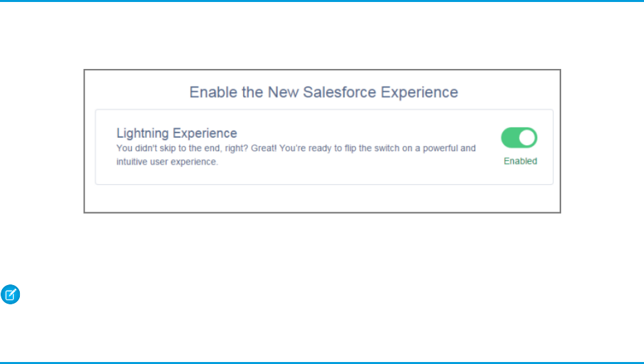644x364 pixels.
Task: Click the description starting with You didn't skip
Action: click(295, 149)
